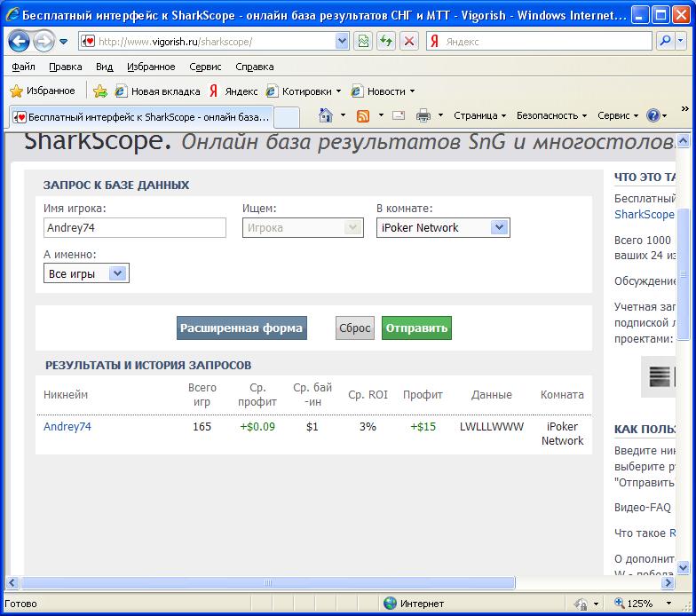
Task: Open the Справка menu
Action: tap(254, 67)
